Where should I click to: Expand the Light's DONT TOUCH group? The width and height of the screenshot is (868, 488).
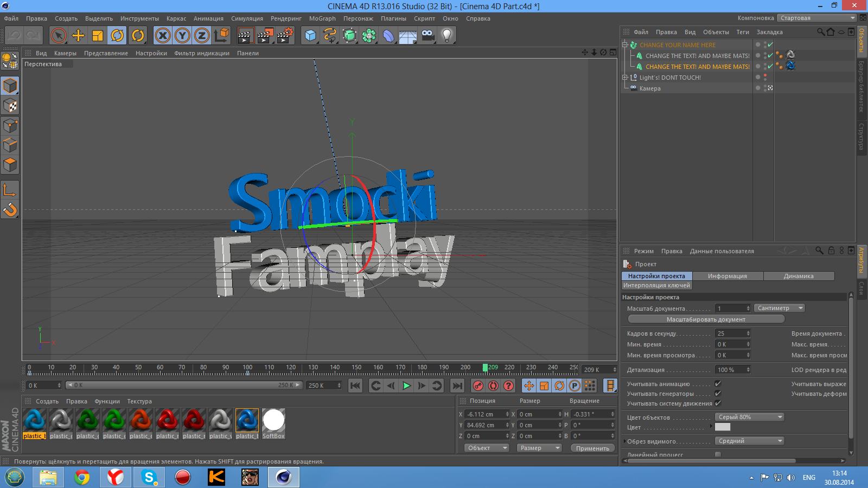625,78
